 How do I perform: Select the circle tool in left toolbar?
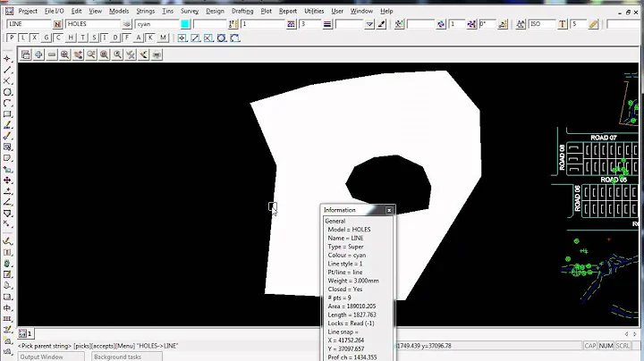pyautogui.click(x=7, y=92)
